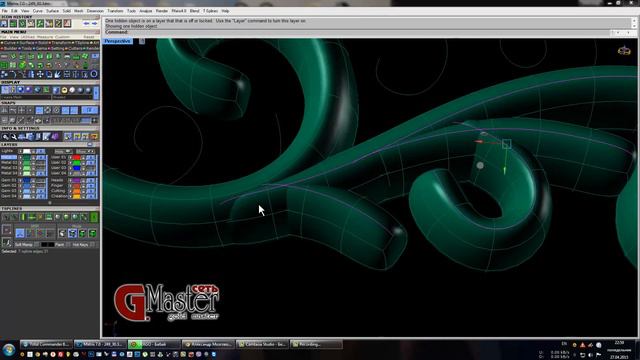Select the four-arrow Move tool icon
Image resolution: width=640 pixels, height=360 pixels.
coord(40,74)
